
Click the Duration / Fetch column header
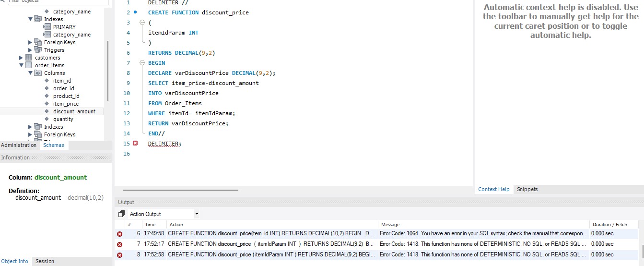click(x=613, y=224)
